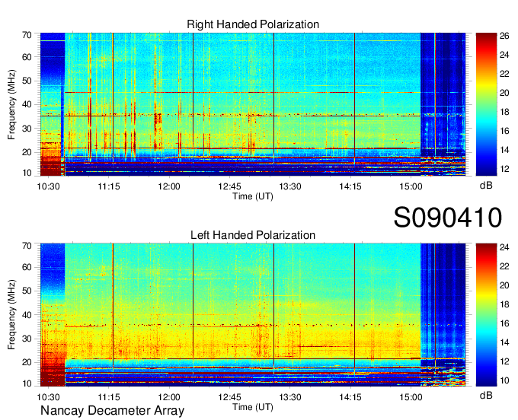Click the "Nancay Decameter Array" caption

click(112, 411)
